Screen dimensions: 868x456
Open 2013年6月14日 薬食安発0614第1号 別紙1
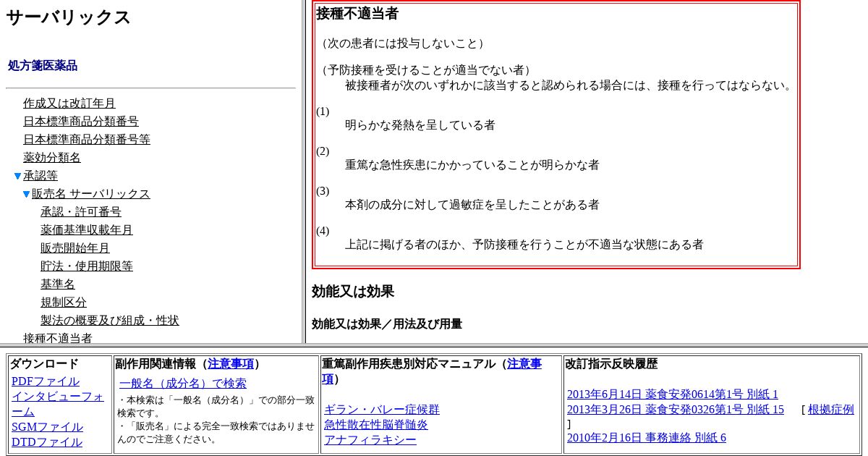(x=673, y=394)
